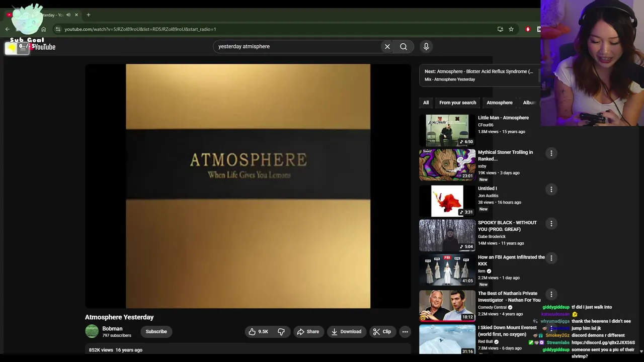Open Comedy Central channel name
The width and height of the screenshot is (644, 362).
492,307
